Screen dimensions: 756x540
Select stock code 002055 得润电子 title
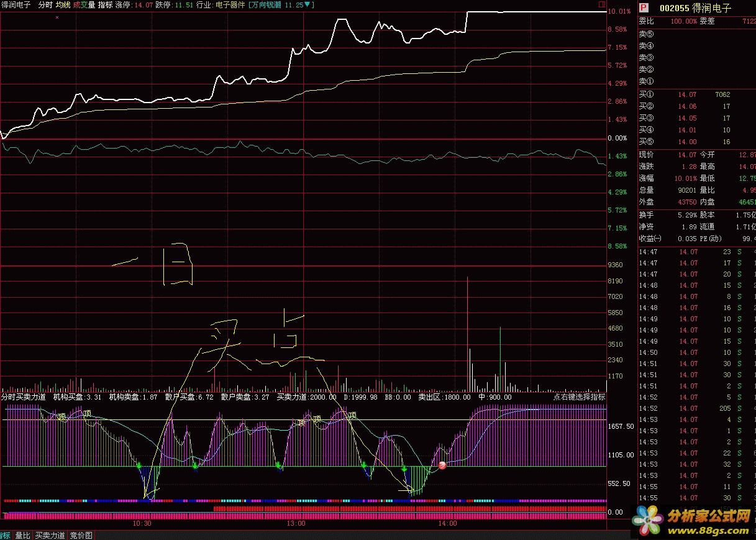[695, 8]
